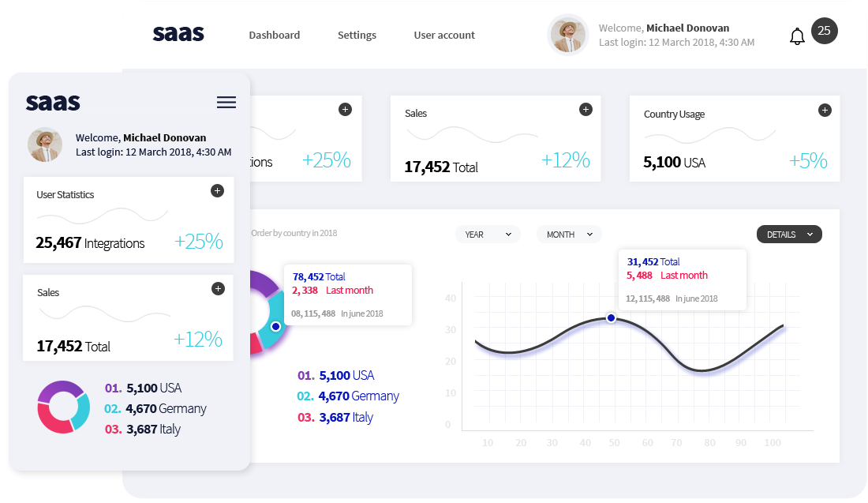
Task: Open the 25 notifications badge
Action: [x=824, y=31]
